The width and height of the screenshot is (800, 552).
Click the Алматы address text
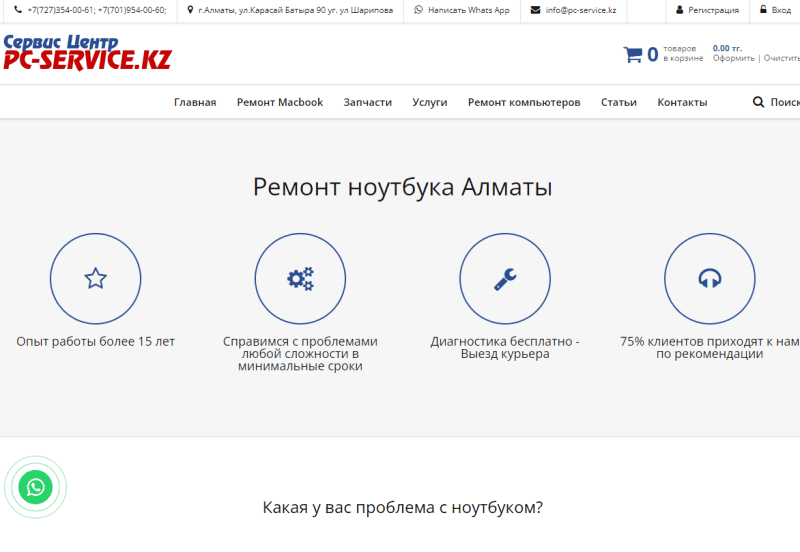295,10
